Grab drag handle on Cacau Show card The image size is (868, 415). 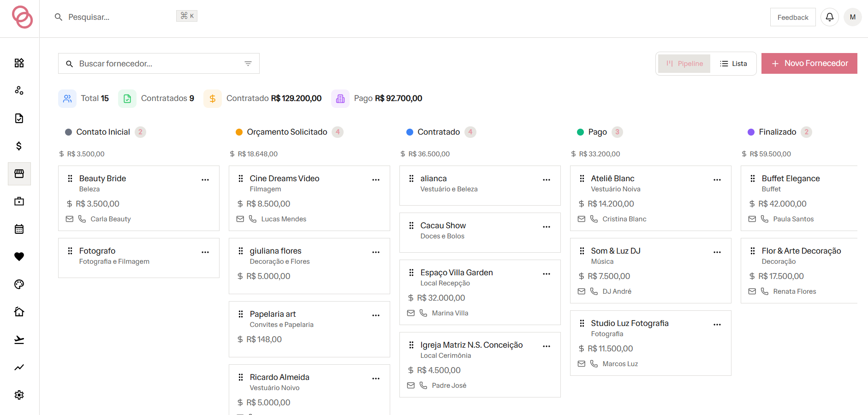point(411,225)
